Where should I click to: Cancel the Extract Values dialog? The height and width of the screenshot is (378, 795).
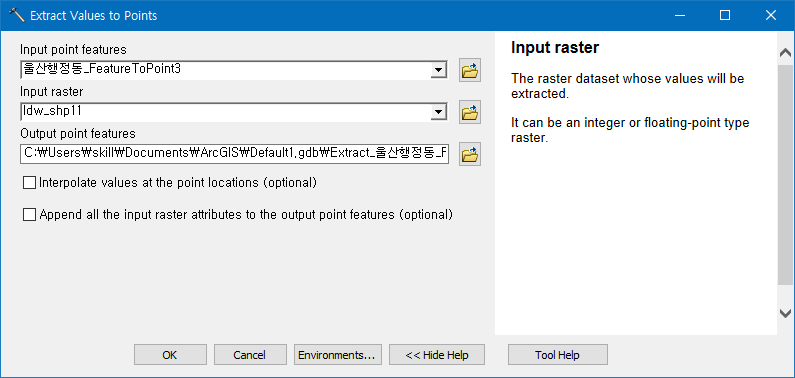pyautogui.click(x=249, y=355)
